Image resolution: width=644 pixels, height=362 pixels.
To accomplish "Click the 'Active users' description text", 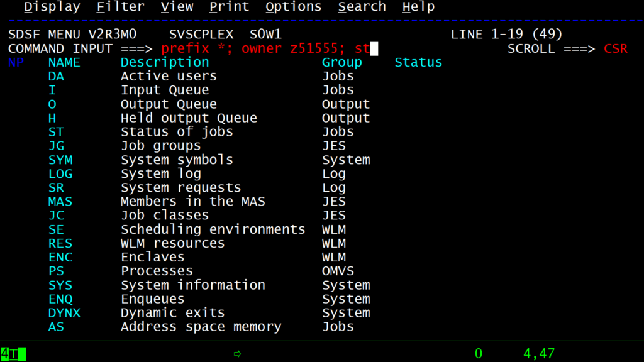I will point(169,76).
